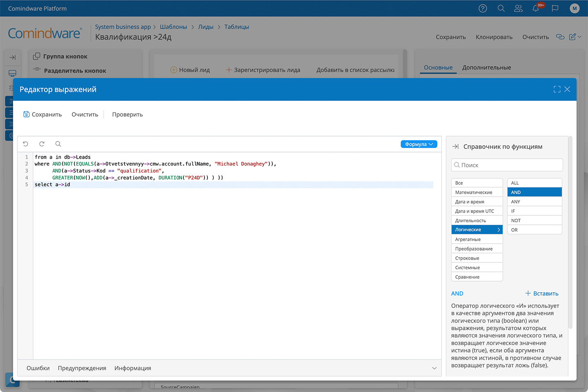Select category Все
This screenshot has height=392, width=588.
pyautogui.click(x=477, y=183)
